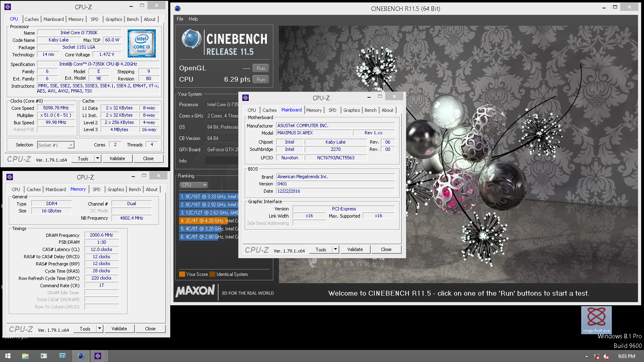
Task: Select ranking entry 6. 4C/8T @ 2.80 GHz
Action: 209,237
